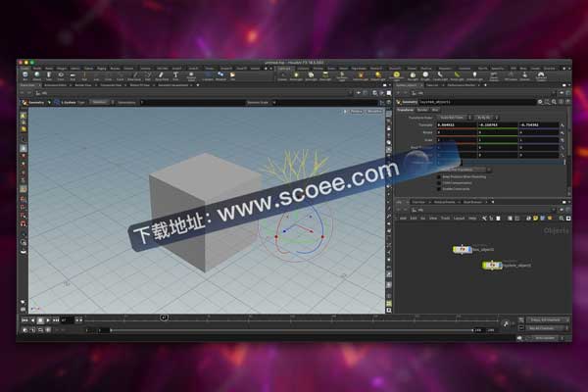Click the Box shelf tool icon
This screenshot has height=392, width=588.
click(x=24, y=73)
